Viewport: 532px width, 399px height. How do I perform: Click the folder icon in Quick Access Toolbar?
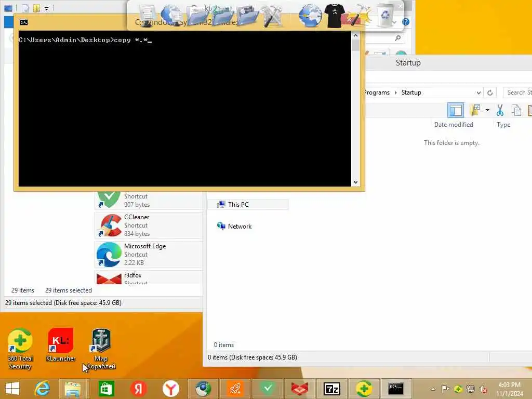36,8
